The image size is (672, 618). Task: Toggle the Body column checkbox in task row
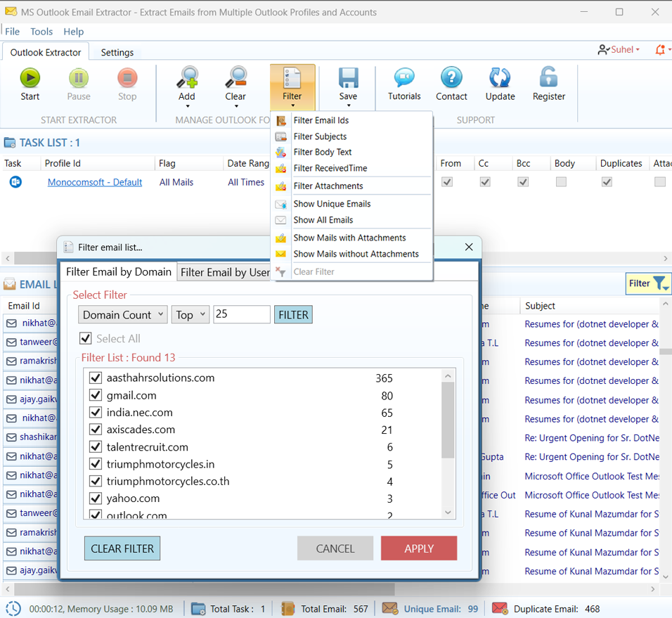coord(561,182)
